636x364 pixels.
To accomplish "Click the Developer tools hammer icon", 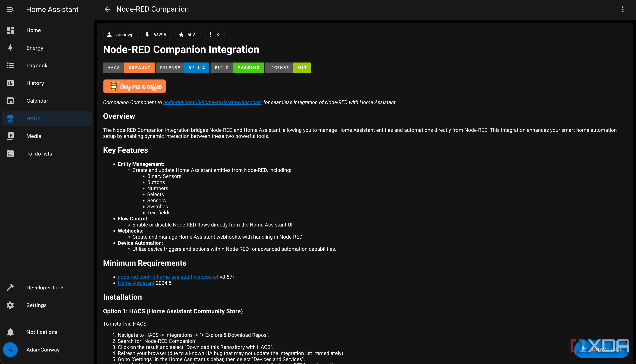I will [10, 288].
